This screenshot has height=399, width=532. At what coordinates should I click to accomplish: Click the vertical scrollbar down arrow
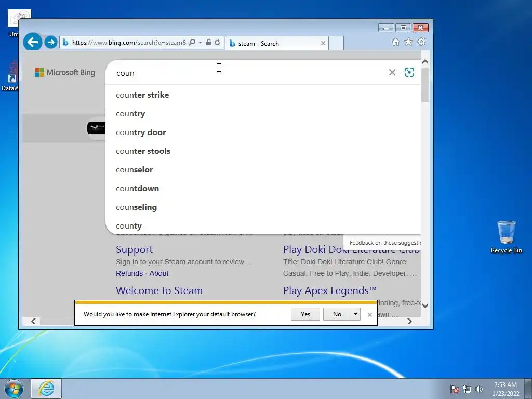(425, 305)
